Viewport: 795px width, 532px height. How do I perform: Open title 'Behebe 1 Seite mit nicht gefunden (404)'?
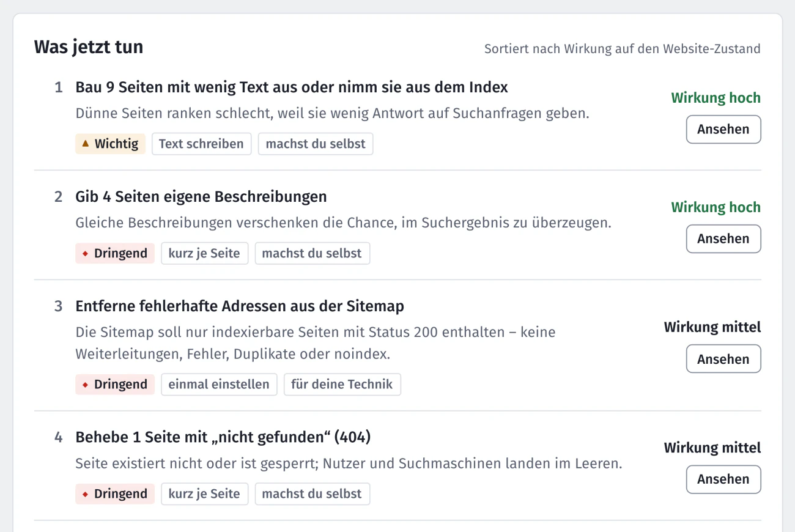click(x=223, y=438)
